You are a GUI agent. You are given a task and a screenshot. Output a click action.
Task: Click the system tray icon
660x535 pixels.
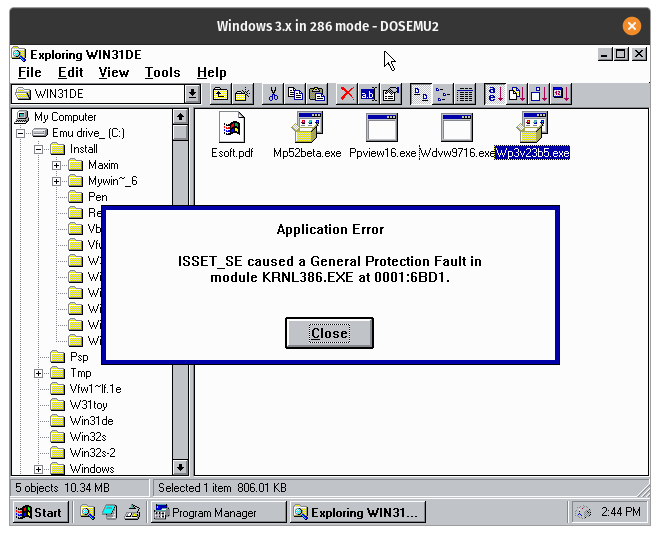pyautogui.click(x=584, y=512)
